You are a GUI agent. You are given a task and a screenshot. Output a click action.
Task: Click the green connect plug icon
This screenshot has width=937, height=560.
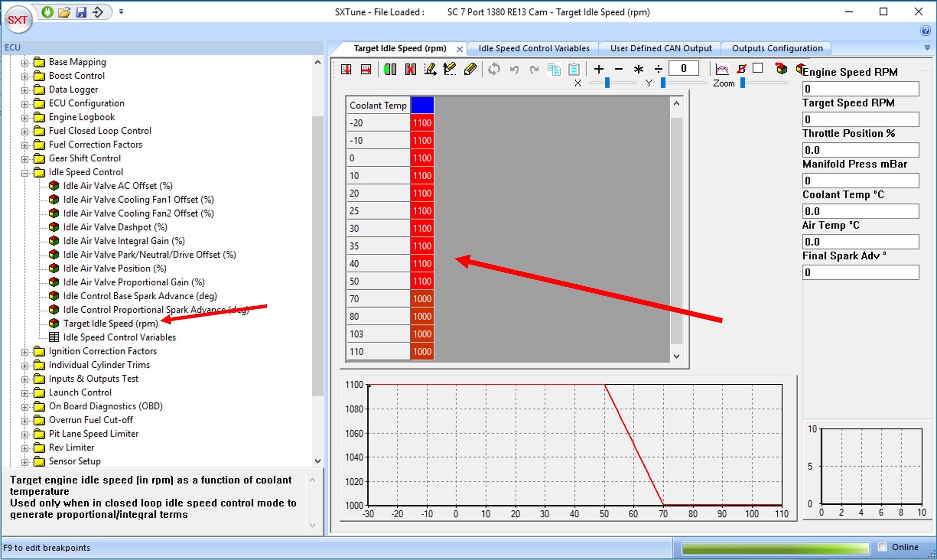tap(47, 12)
